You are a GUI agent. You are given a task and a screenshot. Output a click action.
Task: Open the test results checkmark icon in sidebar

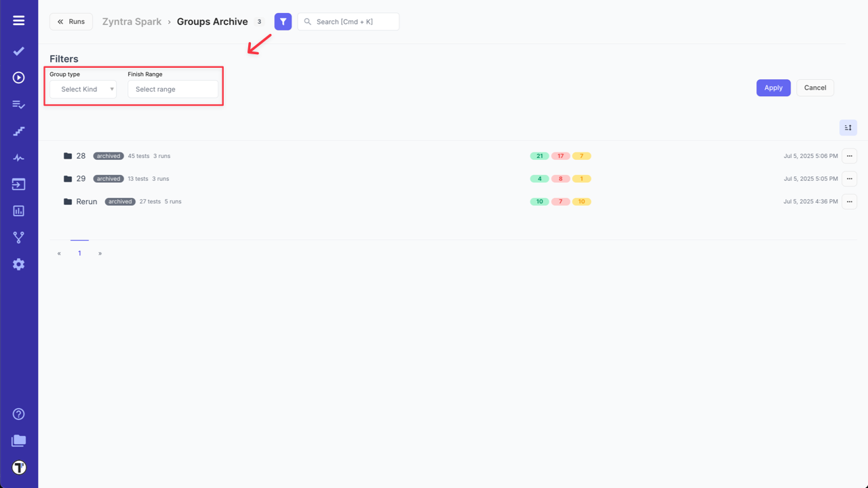point(18,51)
